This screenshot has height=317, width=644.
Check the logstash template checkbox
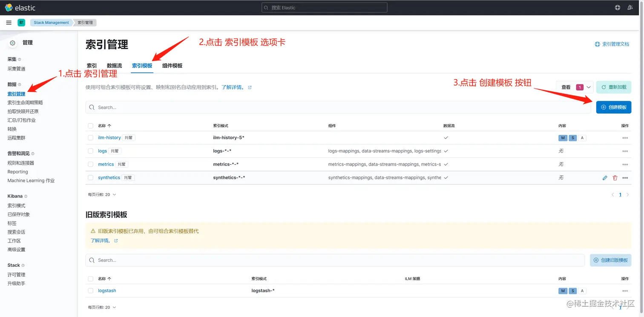click(90, 291)
